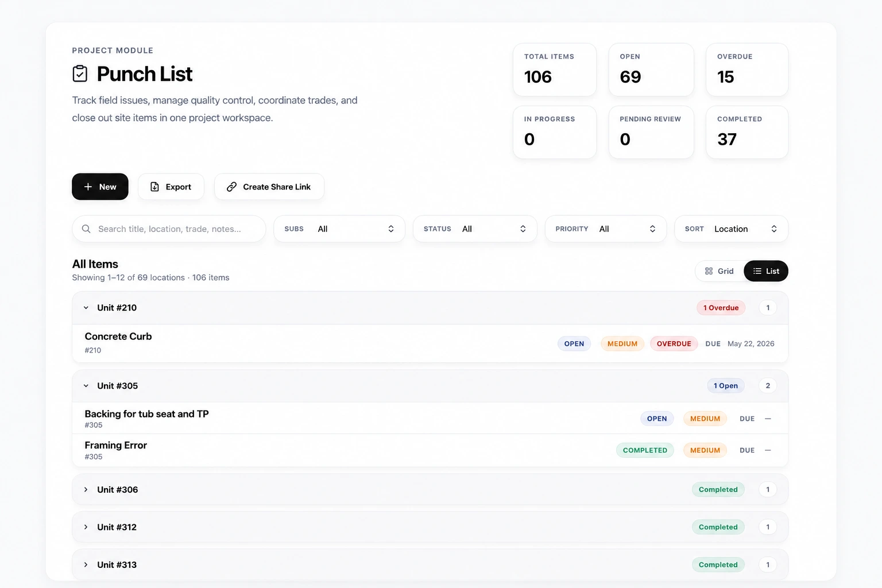Screen dimensions: 882x588
Task: Open the Pending Review 0 card
Action: pyautogui.click(x=651, y=132)
